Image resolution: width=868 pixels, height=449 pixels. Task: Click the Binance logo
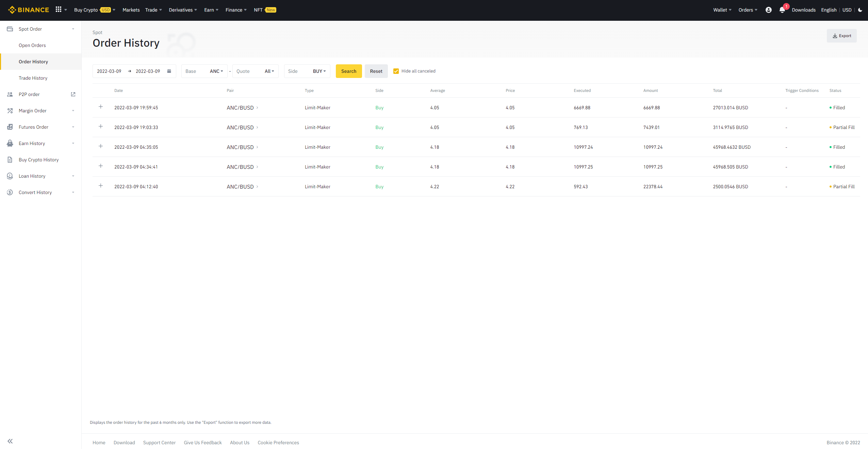(29, 10)
